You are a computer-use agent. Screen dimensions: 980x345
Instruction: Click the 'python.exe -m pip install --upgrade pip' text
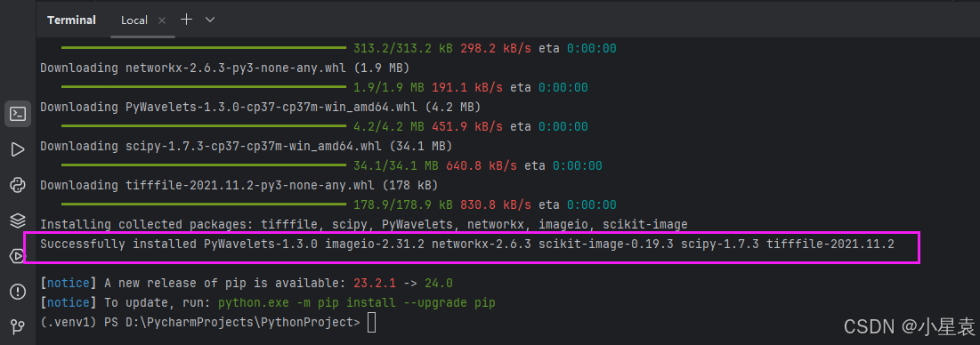coord(357,303)
